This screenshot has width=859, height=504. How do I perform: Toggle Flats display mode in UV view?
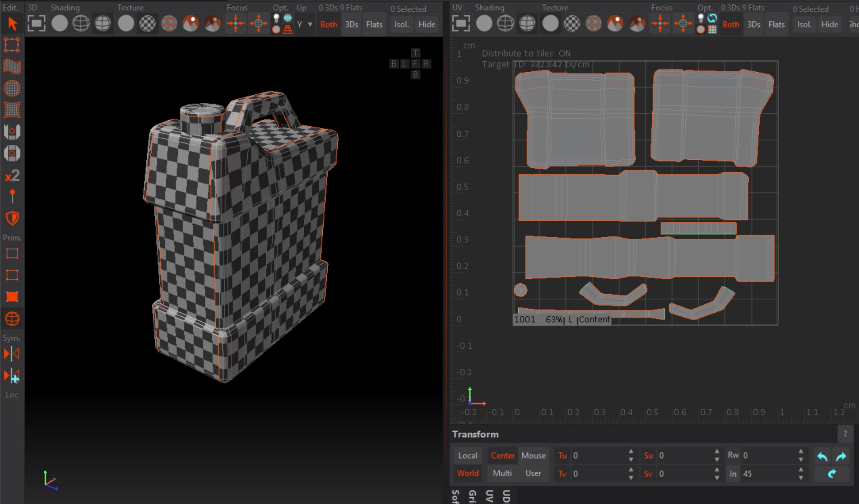click(776, 24)
